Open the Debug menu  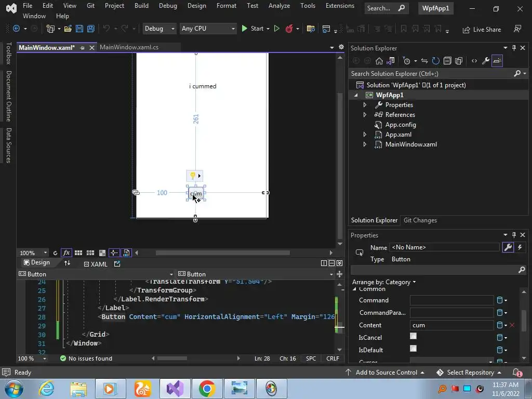pos(168,6)
